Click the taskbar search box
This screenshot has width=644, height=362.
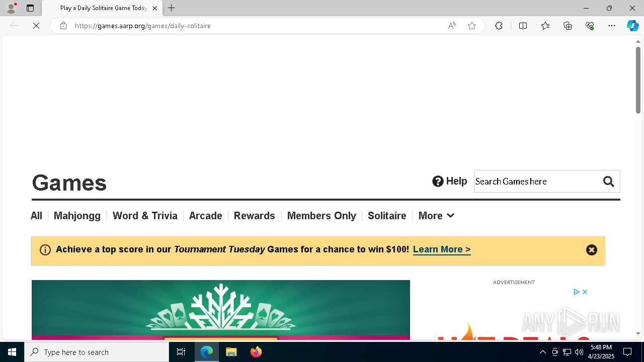coord(97,352)
